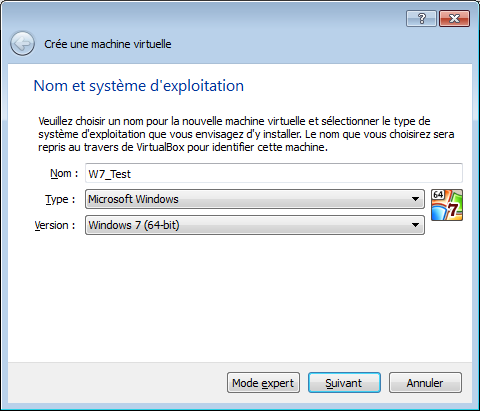Viewport: 480px width, 411px height.
Task: Continue with the Suivant button
Action: (x=344, y=383)
